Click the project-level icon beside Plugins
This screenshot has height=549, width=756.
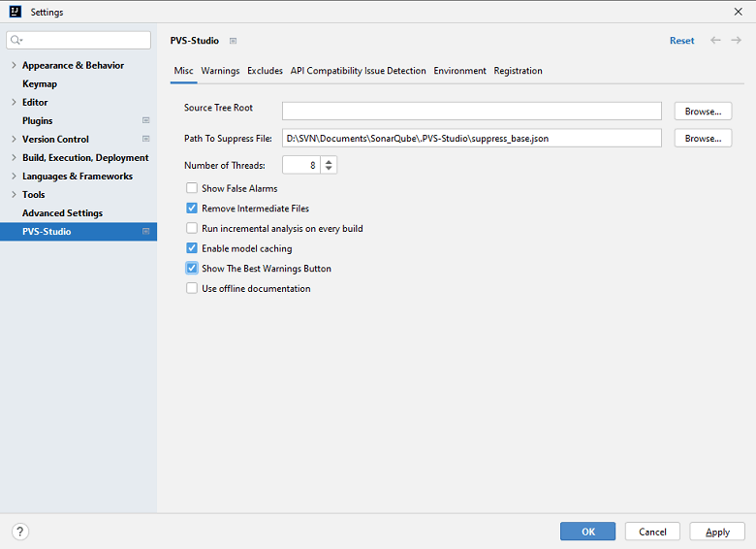click(145, 120)
